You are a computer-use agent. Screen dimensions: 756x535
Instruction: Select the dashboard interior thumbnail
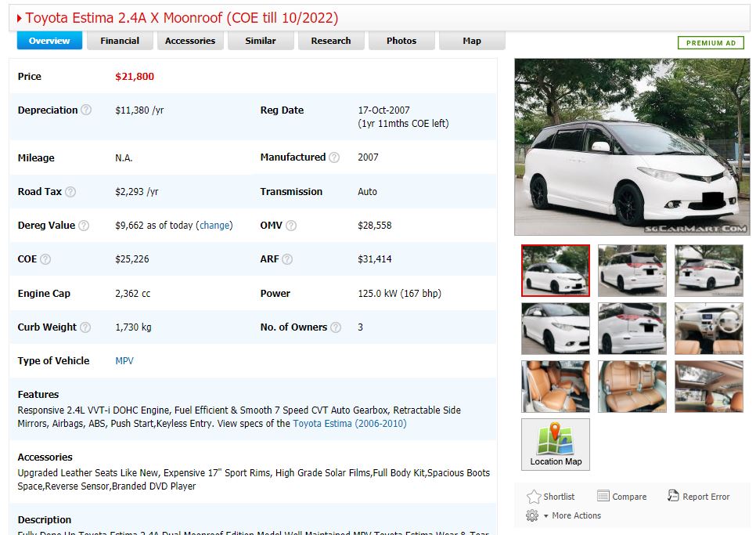click(709, 328)
